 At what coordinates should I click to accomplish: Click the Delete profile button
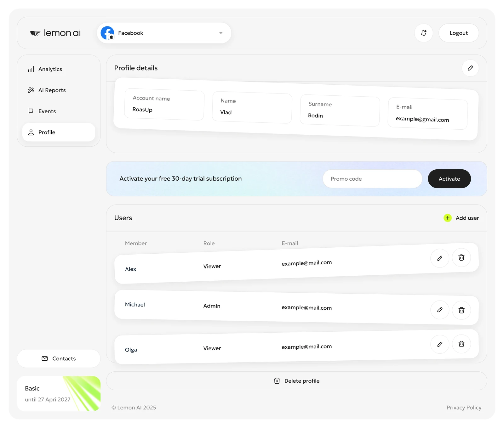[296, 381]
